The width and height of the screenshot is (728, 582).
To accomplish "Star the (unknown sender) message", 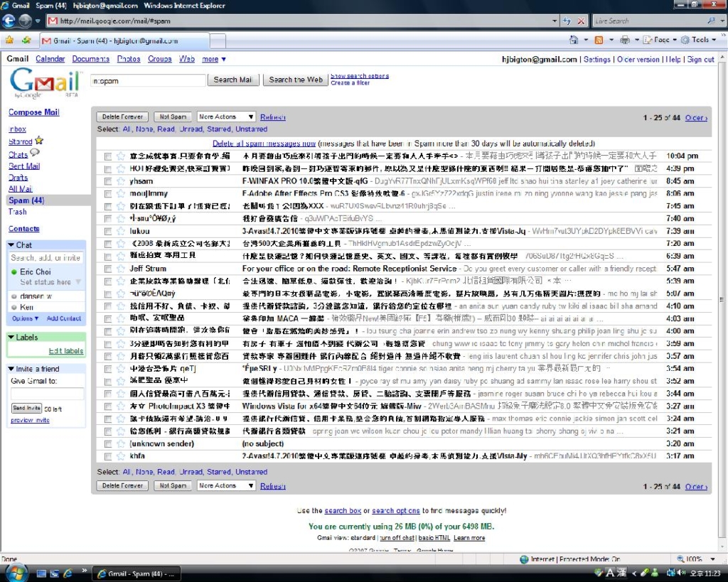I will point(121,443).
